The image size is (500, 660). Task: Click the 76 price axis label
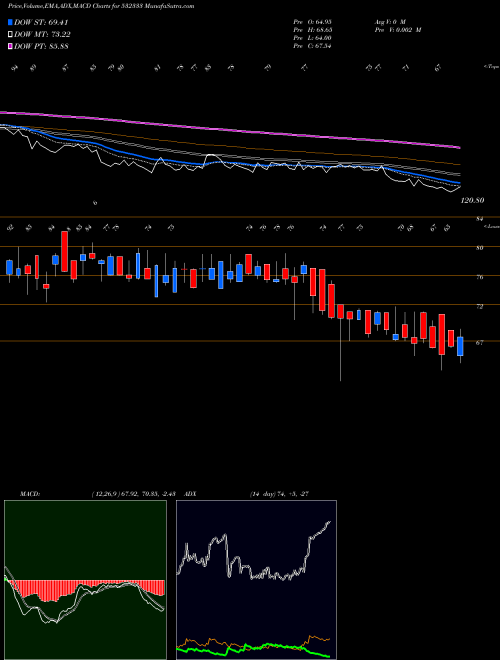pos(479,277)
